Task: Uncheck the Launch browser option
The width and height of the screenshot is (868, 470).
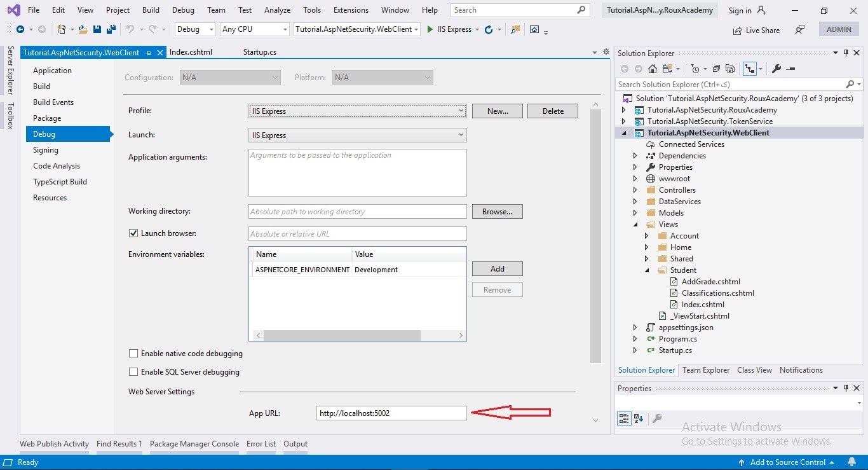Action: 133,233
